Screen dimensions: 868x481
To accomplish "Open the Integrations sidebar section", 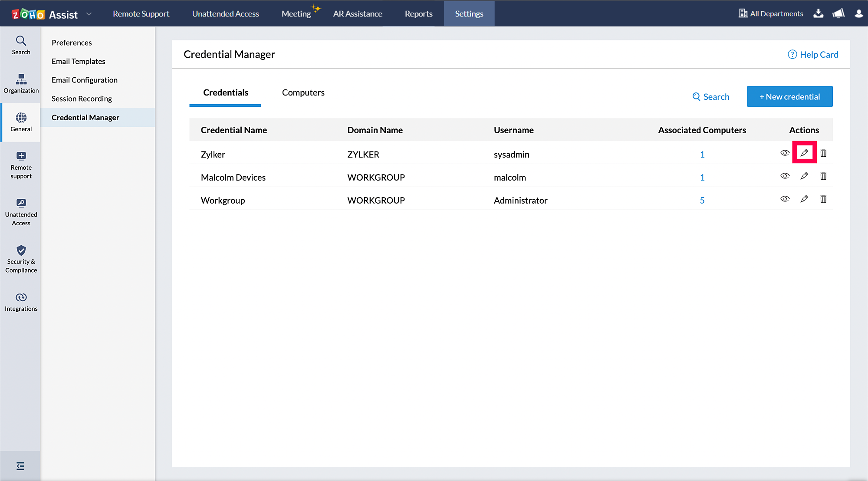I will click(x=21, y=302).
